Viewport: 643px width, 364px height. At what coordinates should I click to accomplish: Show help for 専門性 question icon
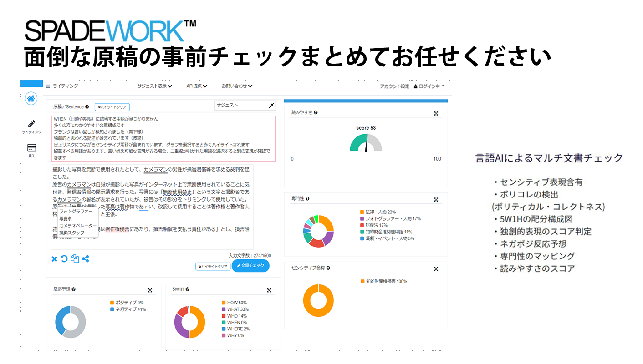click(307, 199)
